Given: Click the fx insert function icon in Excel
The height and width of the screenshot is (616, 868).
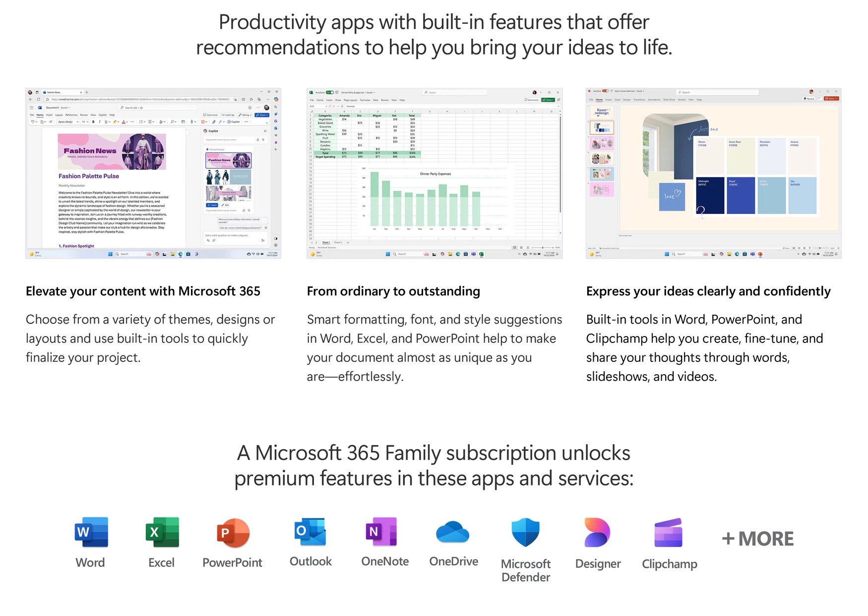Looking at the screenshot, I should tap(342, 106).
